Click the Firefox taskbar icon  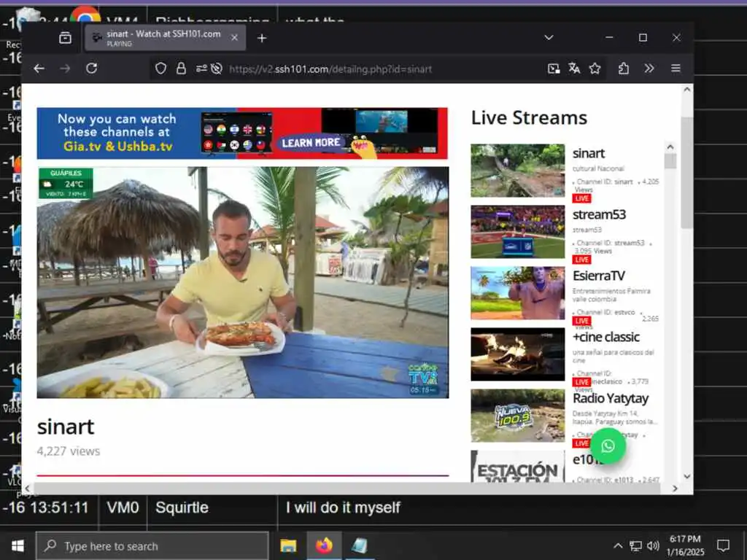(x=324, y=545)
